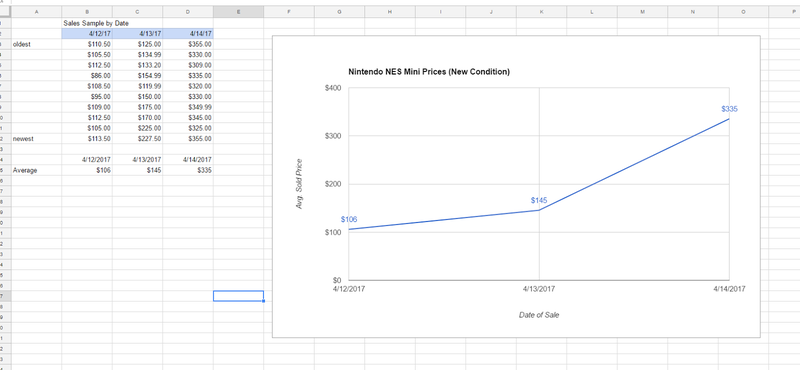800x370 pixels.
Task: Select column C header
Action: pyautogui.click(x=137, y=12)
